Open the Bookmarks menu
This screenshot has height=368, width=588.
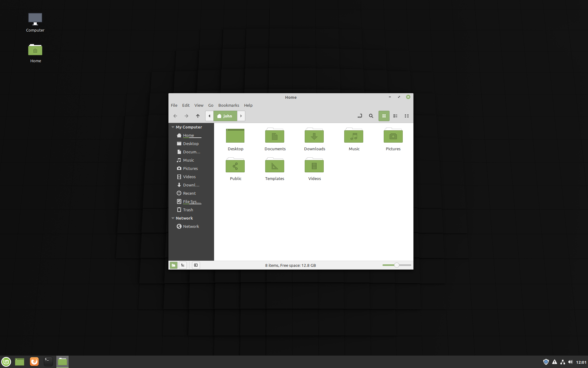[x=228, y=105]
